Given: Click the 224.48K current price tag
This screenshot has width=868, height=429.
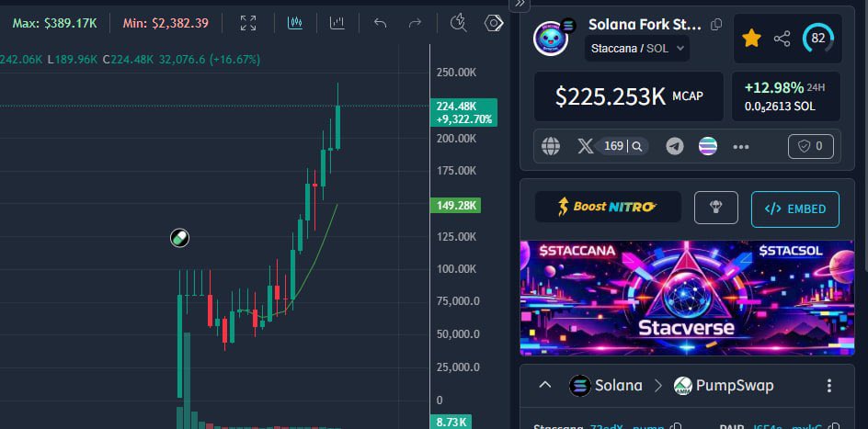Looking at the screenshot, I should pyautogui.click(x=464, y=112).
